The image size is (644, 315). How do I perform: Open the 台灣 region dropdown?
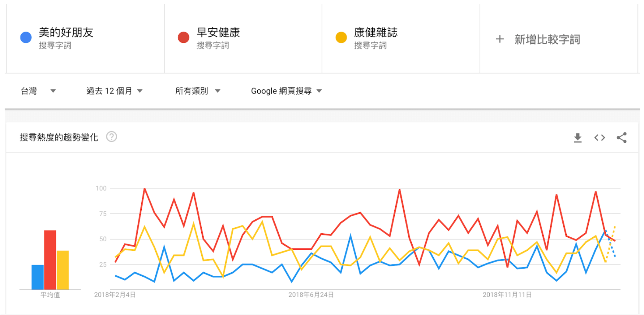38,91
